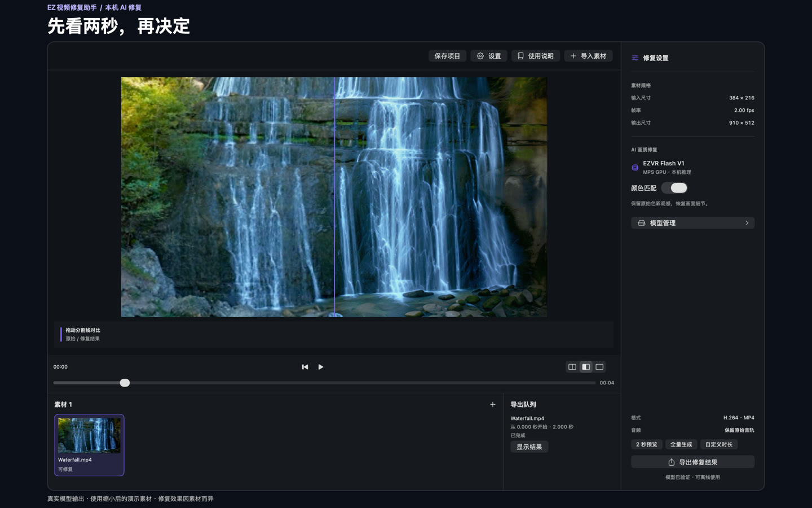Skip back to the clip start
Screen dimensions: 812x508
point(305,367)
